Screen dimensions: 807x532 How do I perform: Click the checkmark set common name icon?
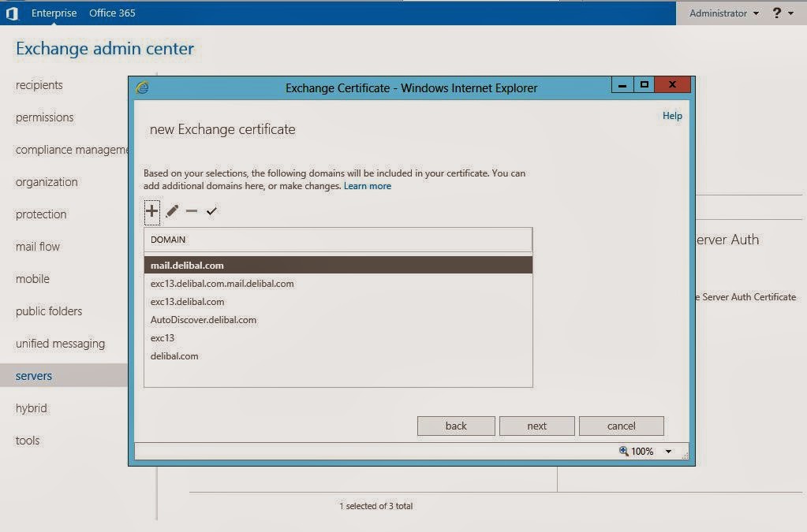[211, 211]
